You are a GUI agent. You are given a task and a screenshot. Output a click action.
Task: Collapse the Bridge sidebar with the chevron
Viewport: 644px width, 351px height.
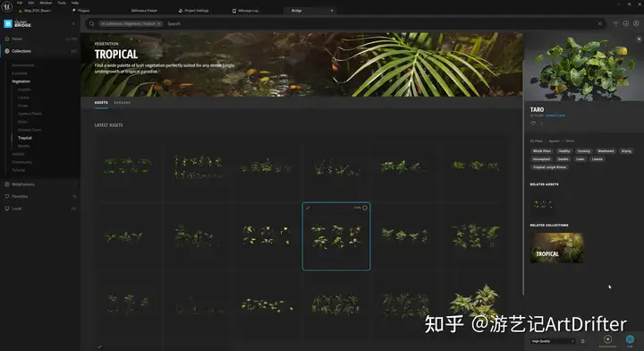pos(73,24)
